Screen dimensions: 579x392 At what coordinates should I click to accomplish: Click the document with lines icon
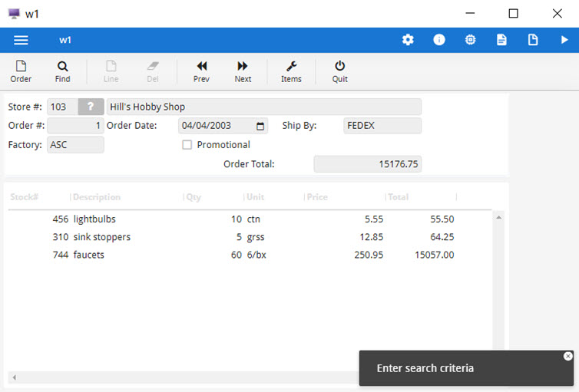tap(501, 39)
